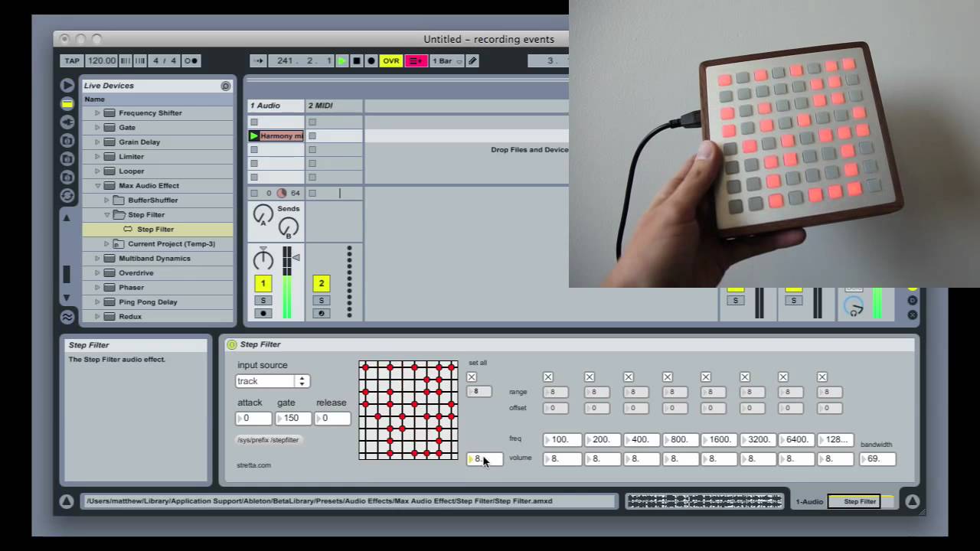Expand the Grain Delay folder
980x551 pixels.
97,142
